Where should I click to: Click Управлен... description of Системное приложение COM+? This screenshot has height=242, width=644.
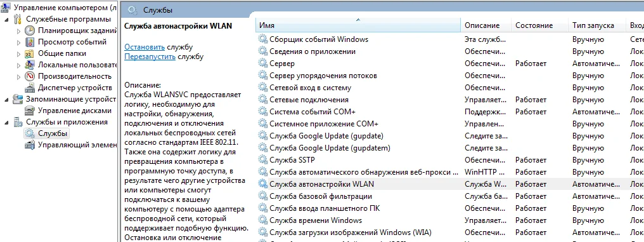[484, 124]
